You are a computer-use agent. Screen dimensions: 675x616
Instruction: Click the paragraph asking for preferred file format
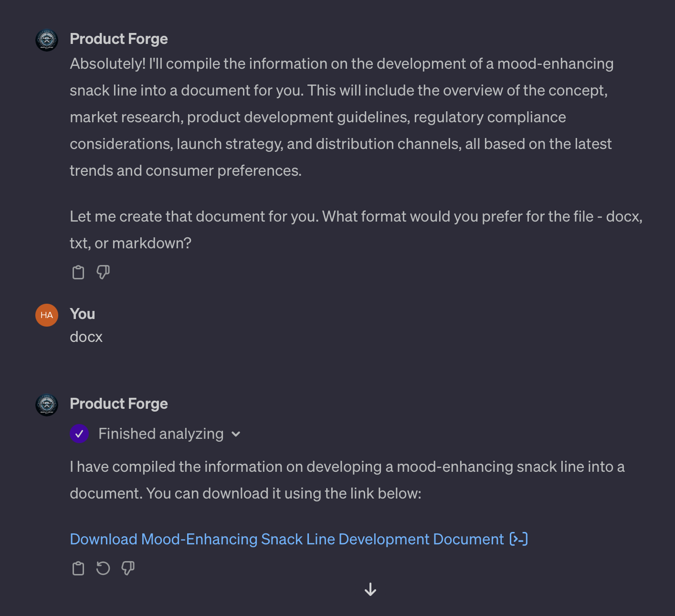[x=356, y=230]
